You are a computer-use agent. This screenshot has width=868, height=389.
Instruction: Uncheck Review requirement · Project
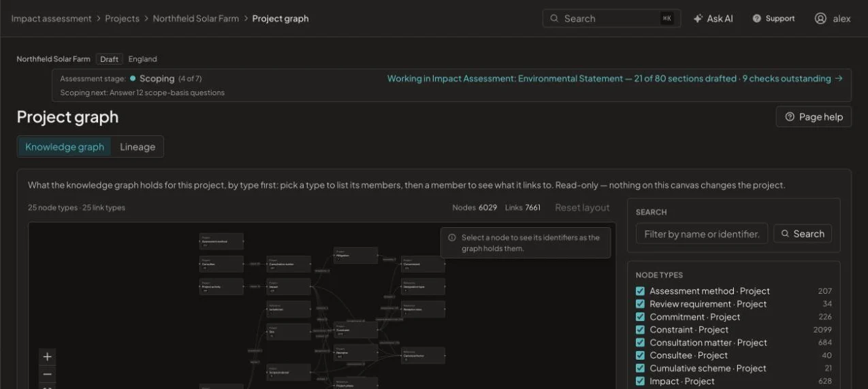coord(640,304)
